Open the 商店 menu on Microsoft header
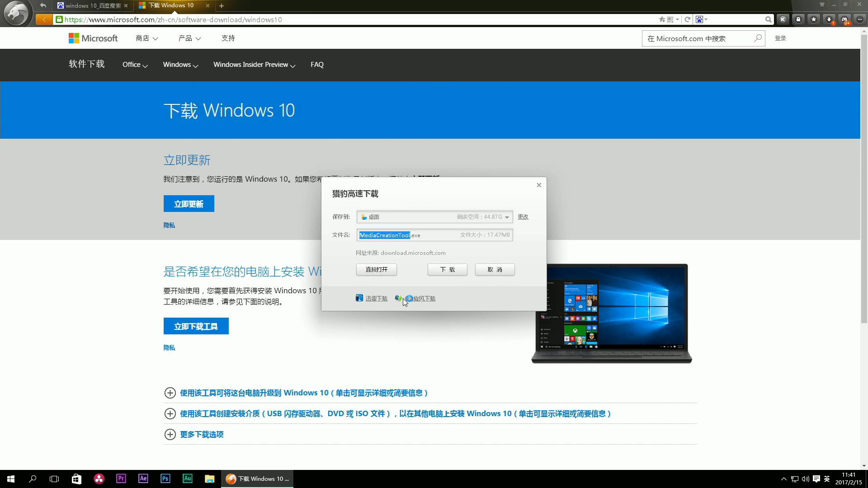 click(146, 38)
